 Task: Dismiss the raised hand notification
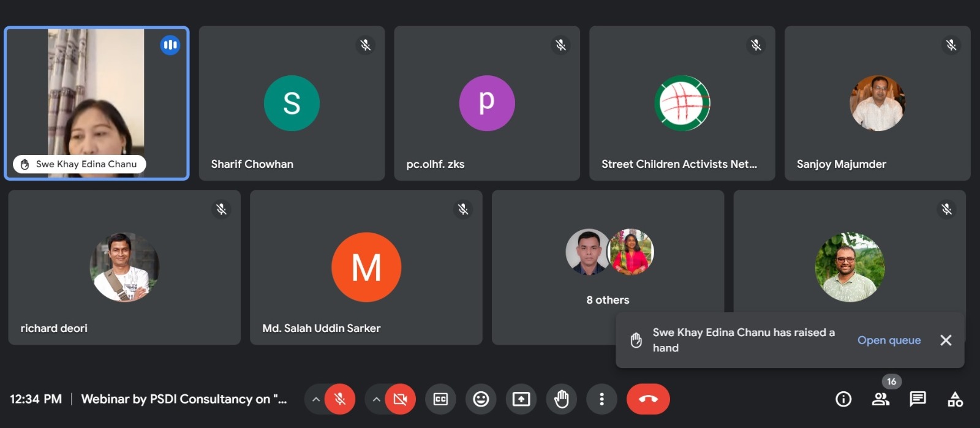pos(946,340)
